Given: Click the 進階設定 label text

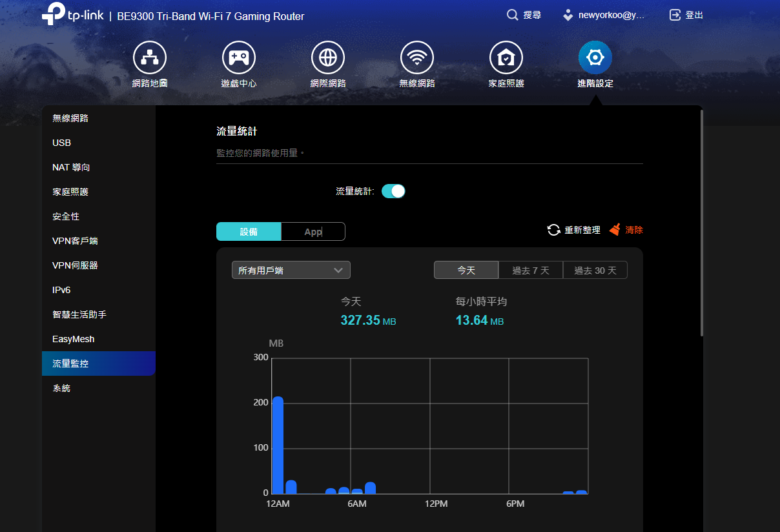Looking at the screenshot, I should pos(595,83).
